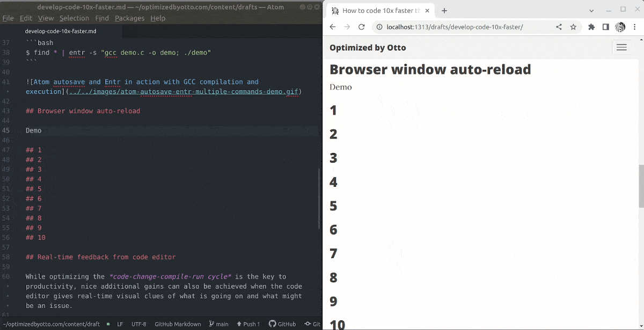
Task: Open the Packages menu in Atom
Action: (129, 18)
